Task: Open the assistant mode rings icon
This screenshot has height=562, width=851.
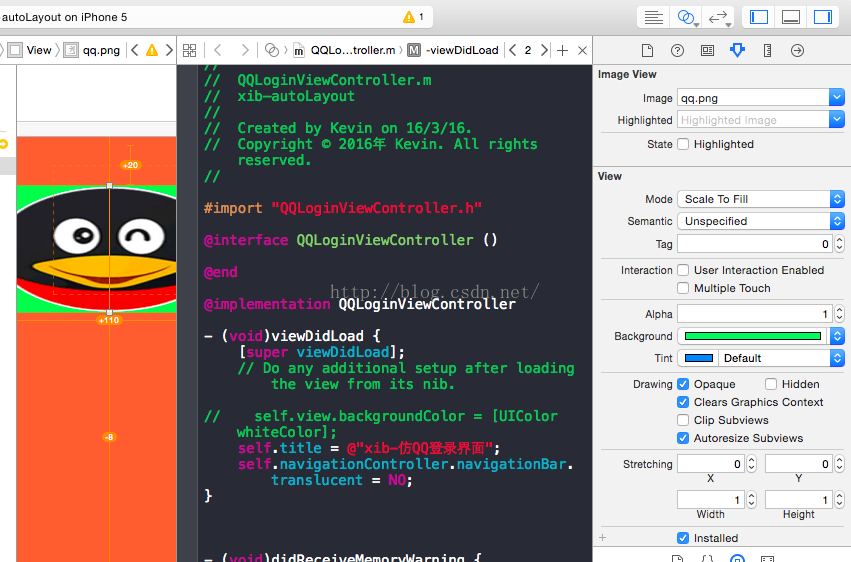Action: pos(271,50)
